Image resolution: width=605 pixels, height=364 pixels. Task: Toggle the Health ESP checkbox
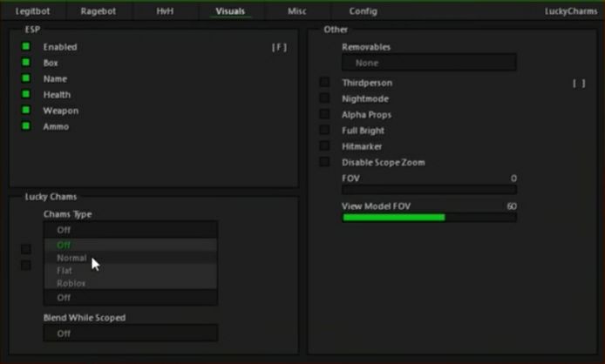26,94
